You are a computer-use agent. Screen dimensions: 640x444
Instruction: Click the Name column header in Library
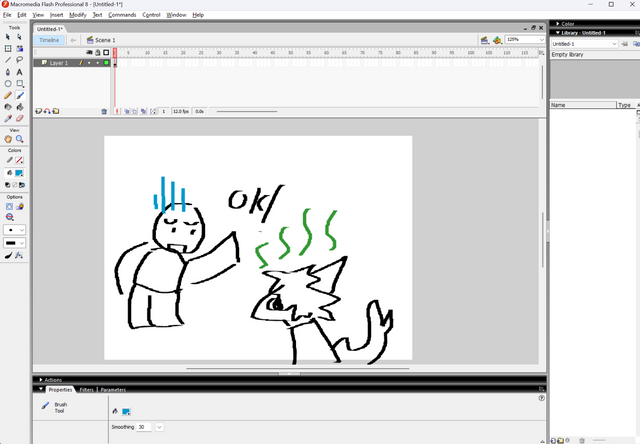[x=583, y=105]
